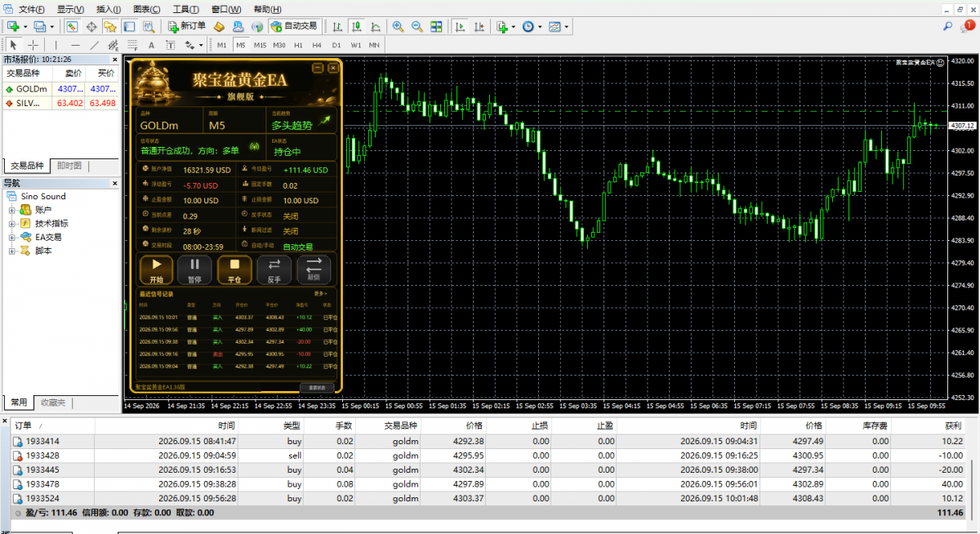Switch timeframe to M1
This screenshot has width=980, height=534.
tap(222, 45)
